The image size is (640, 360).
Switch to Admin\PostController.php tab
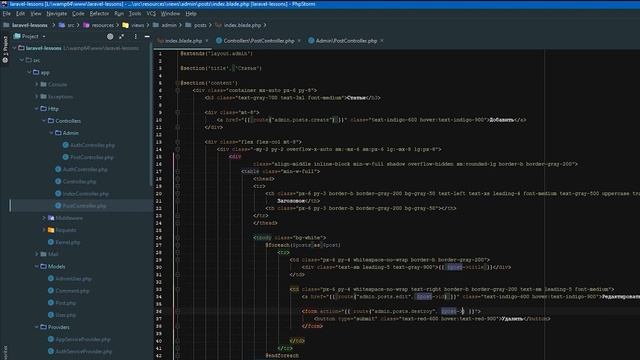(346, 41)
